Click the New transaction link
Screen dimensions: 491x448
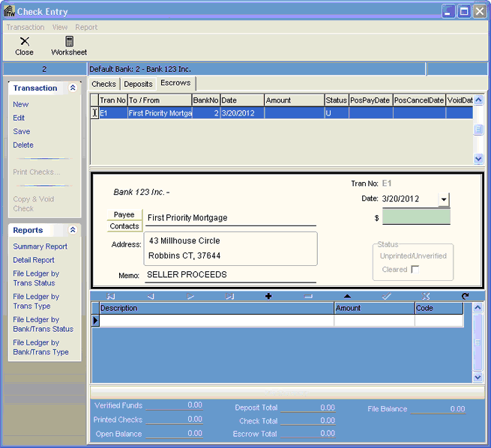coord(21,105)
